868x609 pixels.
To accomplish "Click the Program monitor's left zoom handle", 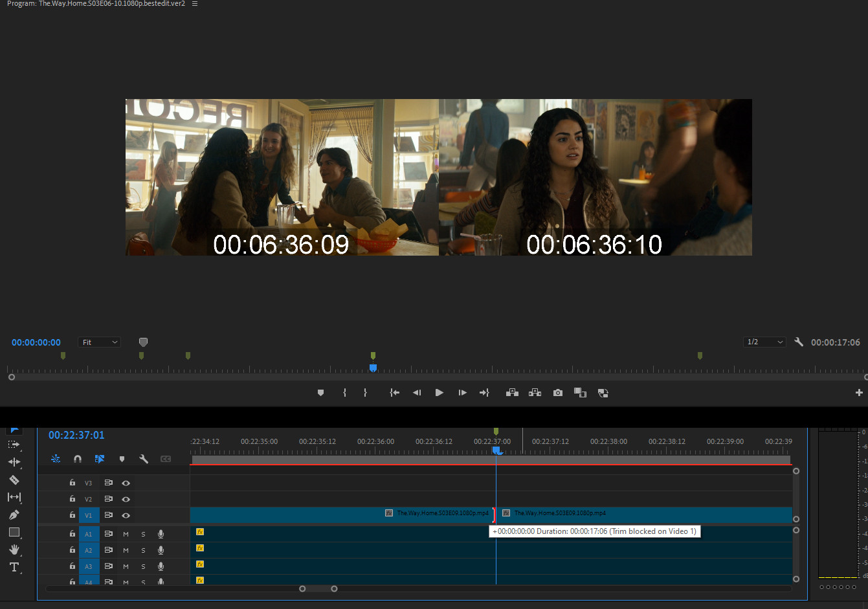I will [11, 377].
